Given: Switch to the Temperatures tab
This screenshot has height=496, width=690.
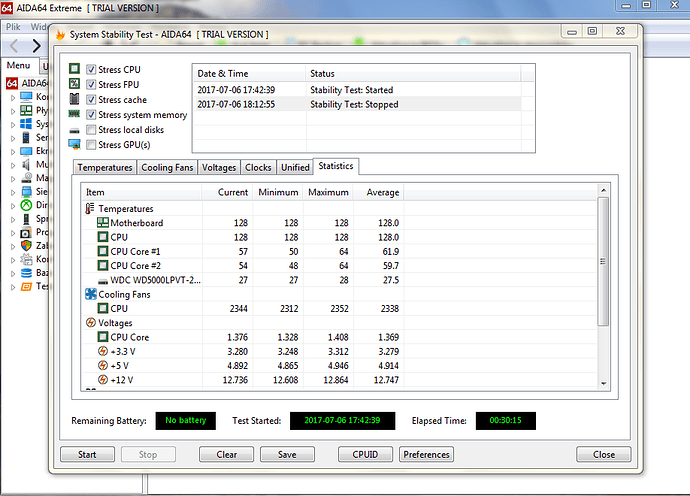Looking at the screenshot, I should coord(105,167).
